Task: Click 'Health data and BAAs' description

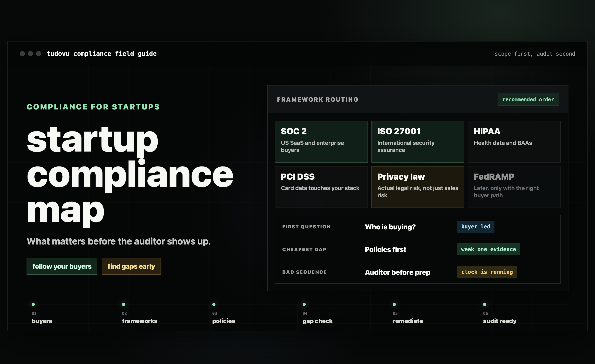Action: tap(503, 143)
